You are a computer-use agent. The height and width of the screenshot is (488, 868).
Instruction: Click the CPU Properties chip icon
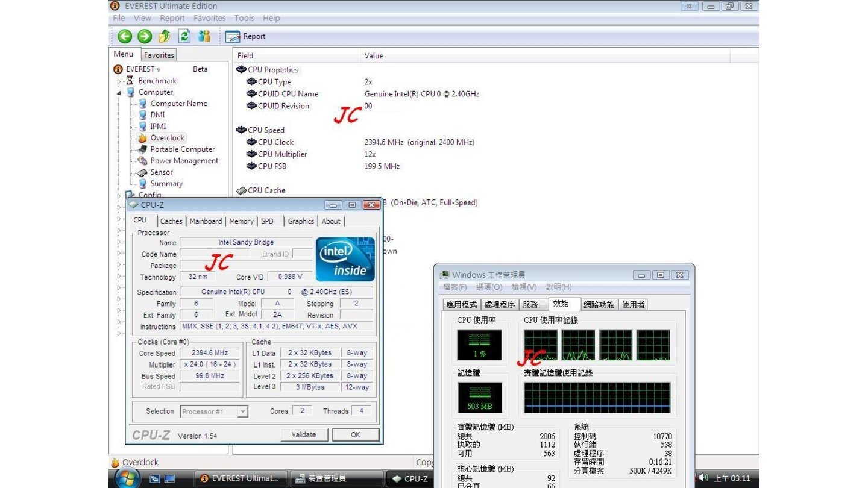point(241,70)
